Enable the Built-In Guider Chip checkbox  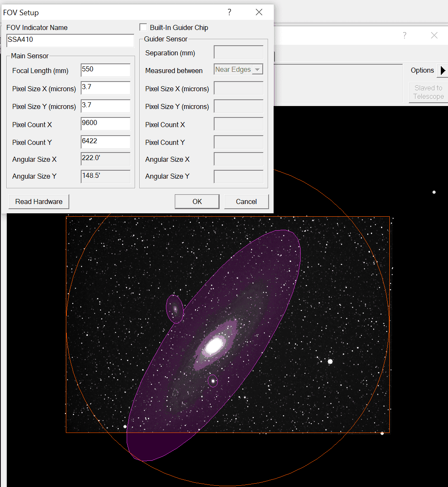144,27
